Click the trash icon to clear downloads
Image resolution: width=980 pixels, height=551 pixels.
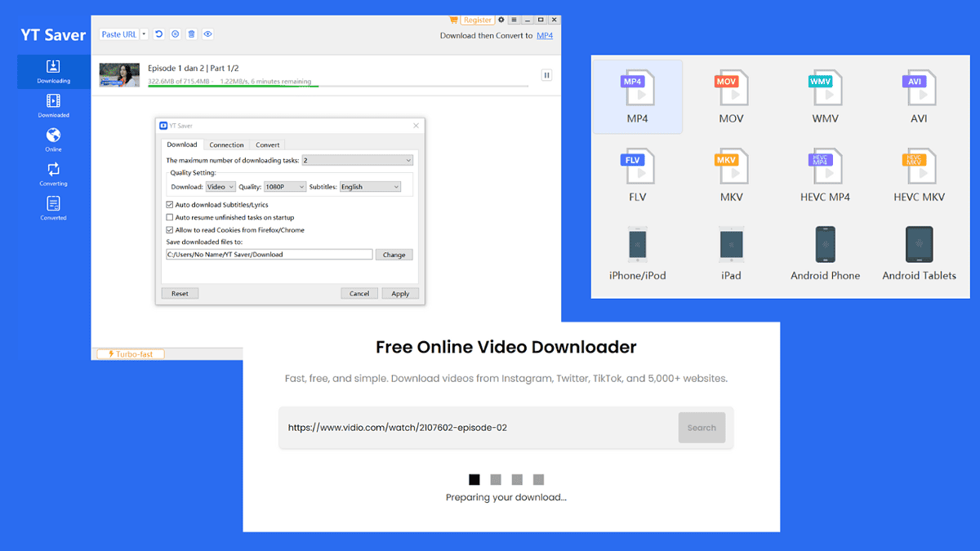tap(191, 33)
